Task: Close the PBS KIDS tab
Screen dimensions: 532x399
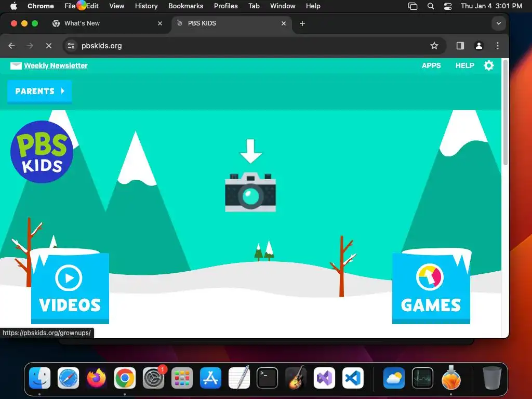Action: coord(284,23)
